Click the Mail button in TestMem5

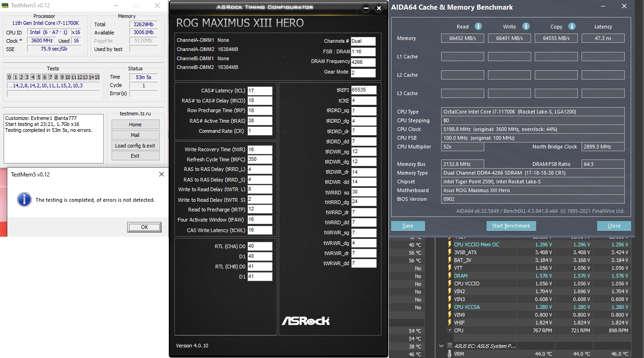pyautogui.click(x=135, y=135)
